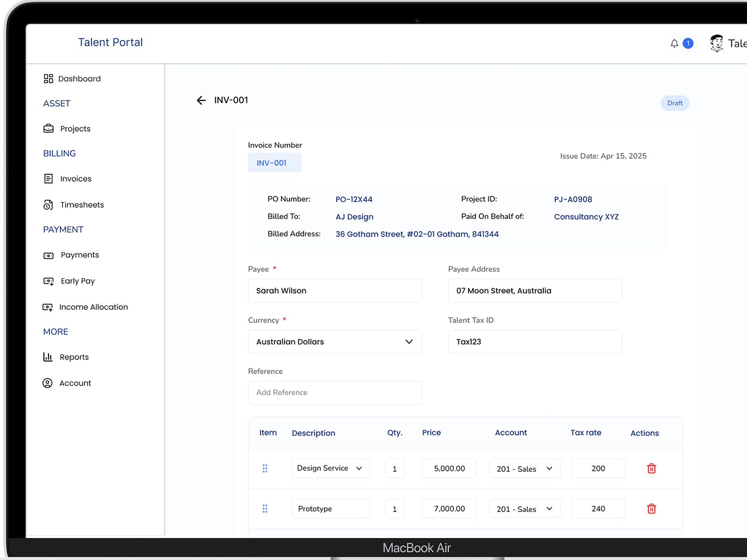Open the Account dropdown on the Prototype row
Screen dimensions: 747x560
tap(524, 509)
